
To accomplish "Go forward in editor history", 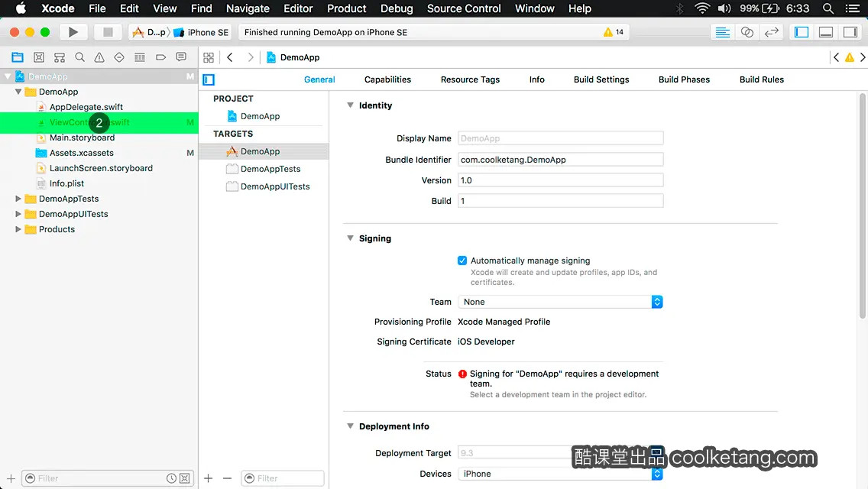I will [250, 57].
